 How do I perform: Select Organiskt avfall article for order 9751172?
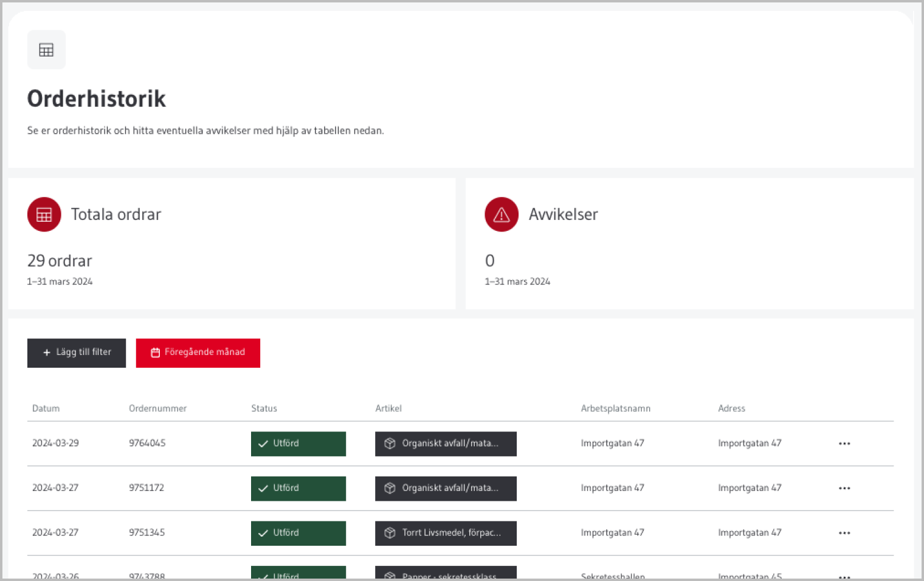pos(446,488)
